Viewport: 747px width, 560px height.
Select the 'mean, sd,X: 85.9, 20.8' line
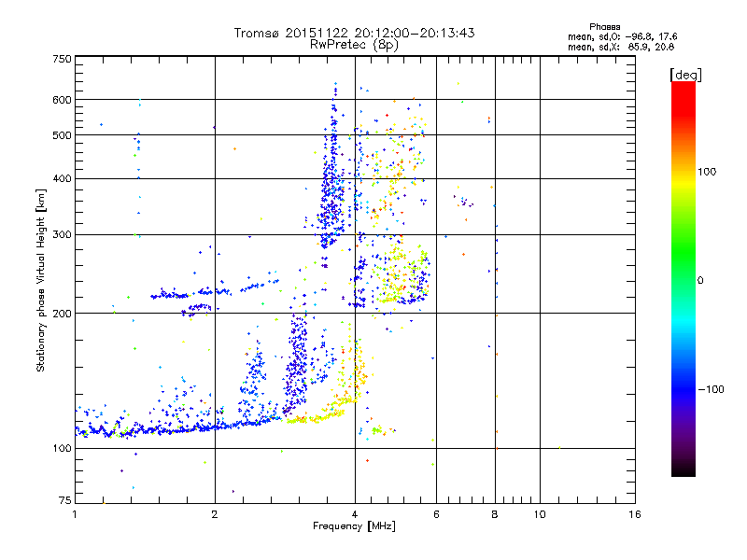[621, 47]
